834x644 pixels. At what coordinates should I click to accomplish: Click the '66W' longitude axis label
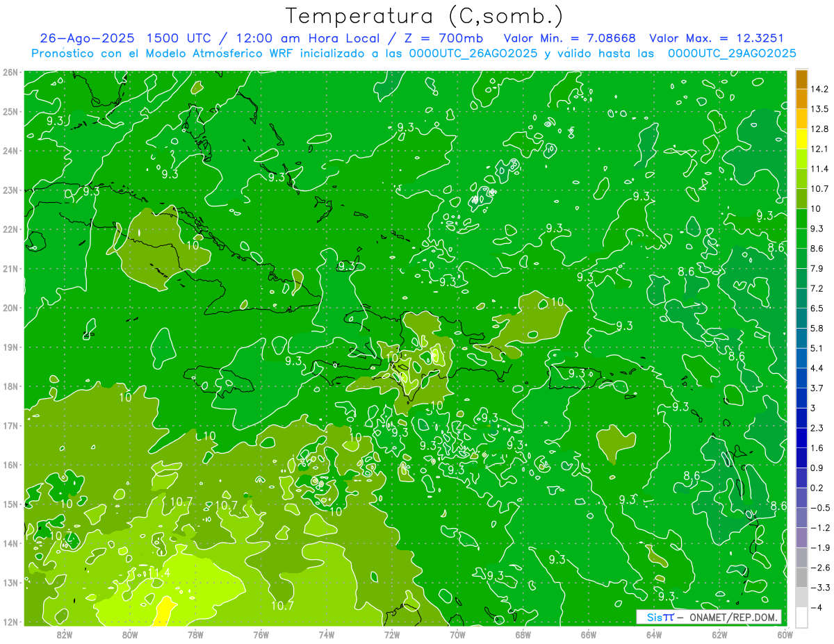coord(589,634)
